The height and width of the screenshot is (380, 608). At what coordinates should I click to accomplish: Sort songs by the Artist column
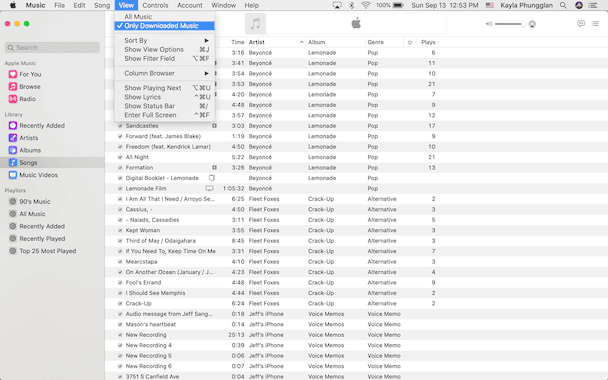point(276,42)
